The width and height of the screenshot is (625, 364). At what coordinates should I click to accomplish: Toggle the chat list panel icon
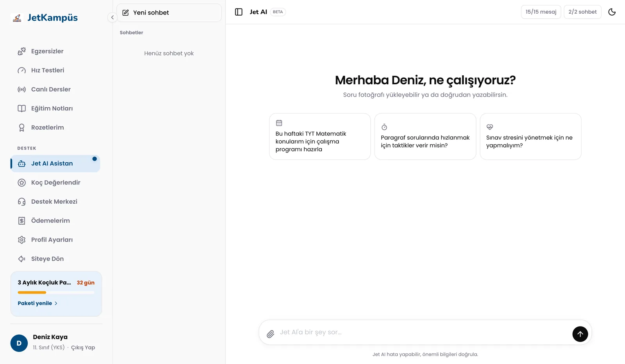pyautogui.click(x=239, y=12)
